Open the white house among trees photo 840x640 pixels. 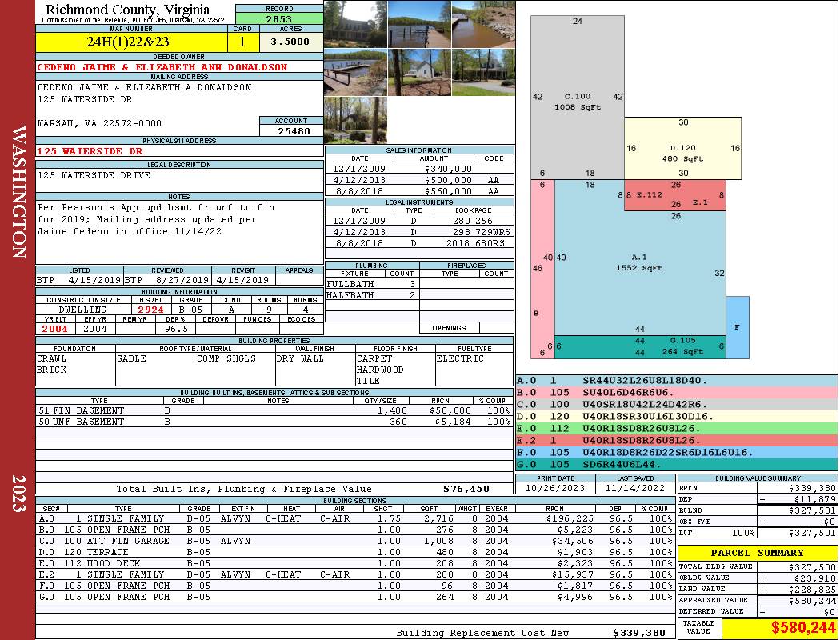(x=419, y=72)
